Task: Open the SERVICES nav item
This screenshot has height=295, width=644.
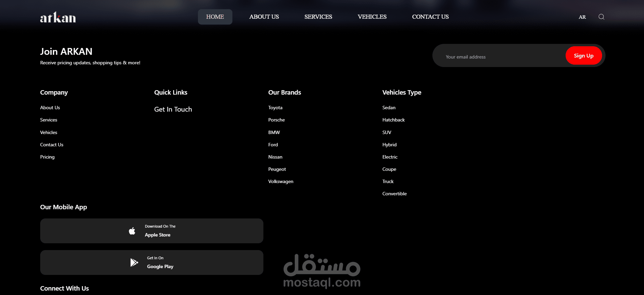Action: [318, 17]
